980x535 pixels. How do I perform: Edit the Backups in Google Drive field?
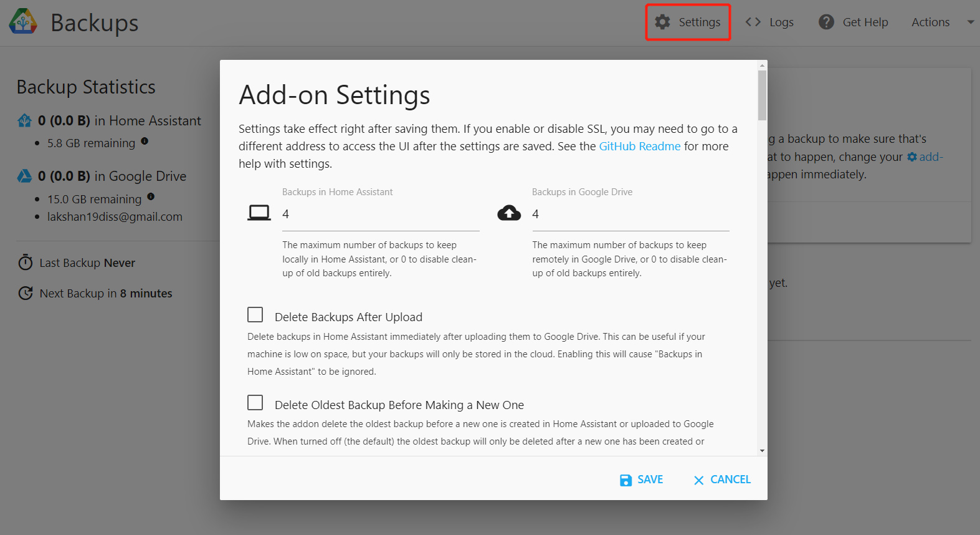(x=630, y=214)
